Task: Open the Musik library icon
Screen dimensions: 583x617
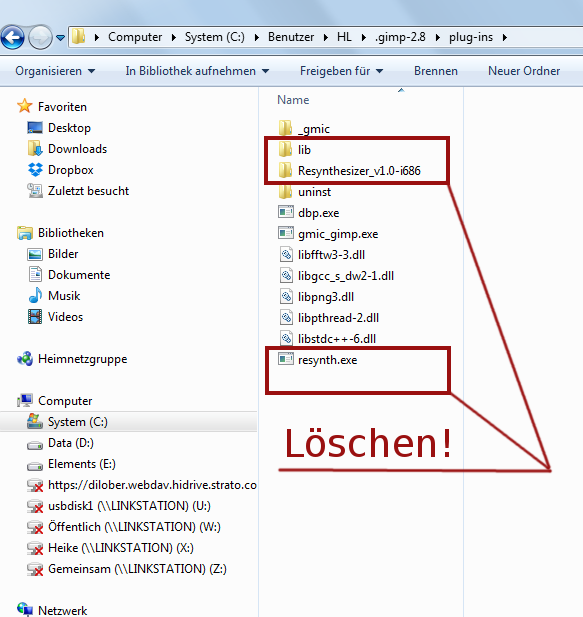Action: pyautogui.click(x=35, y=296)
